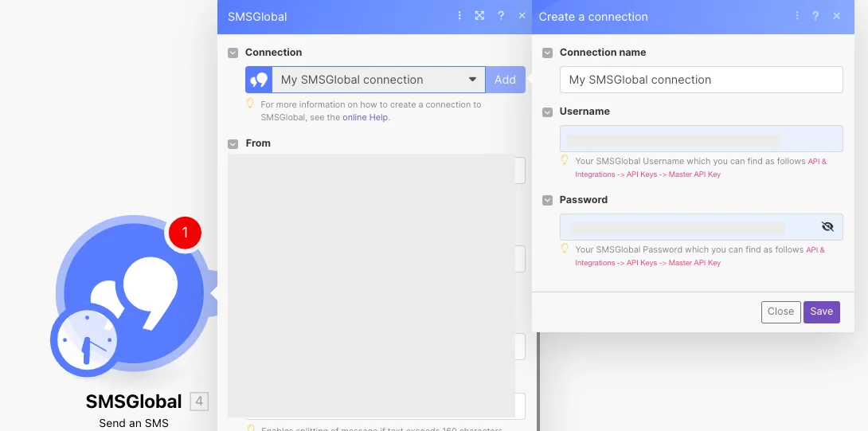Image resolution: width=868 pixels, height=431 pixels.
Task: Close the SMSGlobal panel
Action: click(522, 15)
